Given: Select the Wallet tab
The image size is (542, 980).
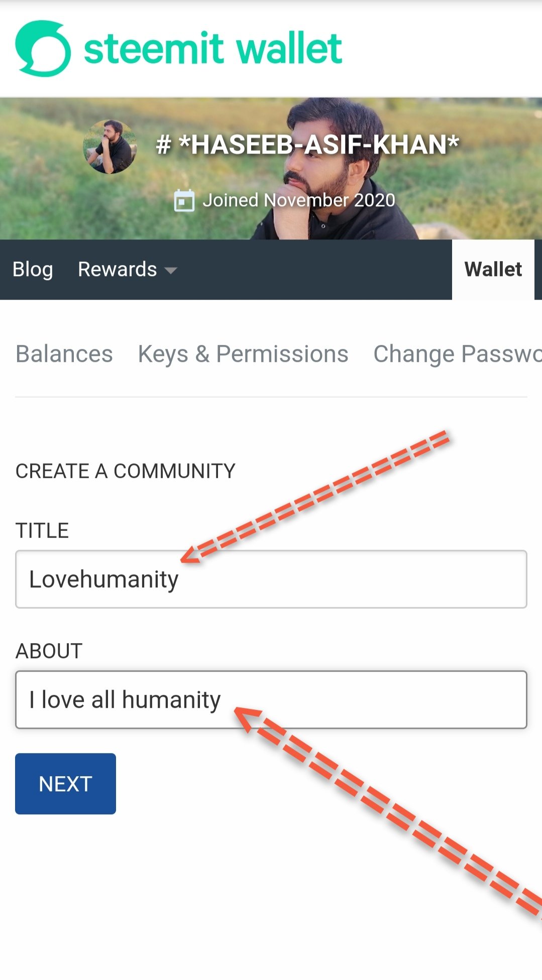Looking at the screenshot, I should point(493,270).
